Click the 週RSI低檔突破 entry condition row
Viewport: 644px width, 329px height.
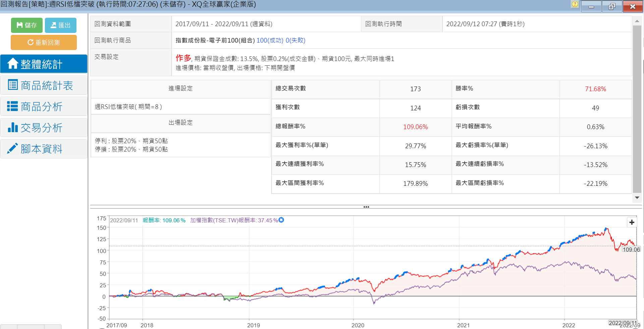pyautogui.click(x=128, y=107)
